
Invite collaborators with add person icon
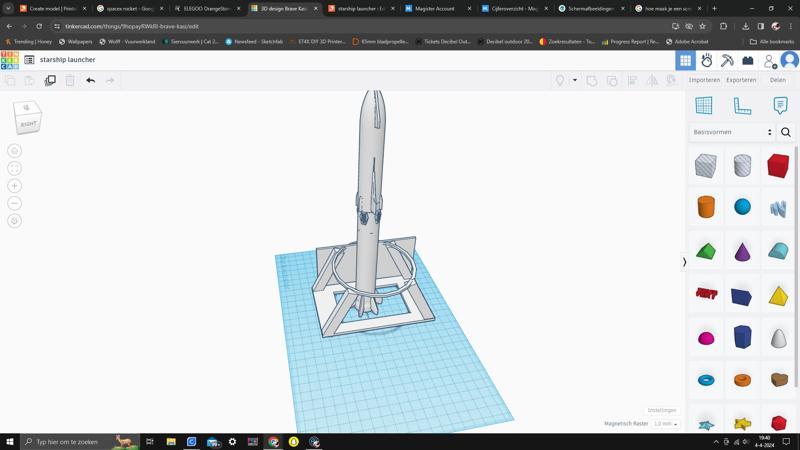tap(770, 61)
